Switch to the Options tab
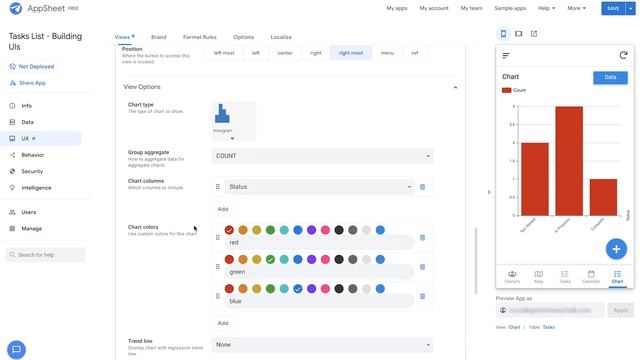The height and width of the screenshot is (360, 640). coord(243,37)
